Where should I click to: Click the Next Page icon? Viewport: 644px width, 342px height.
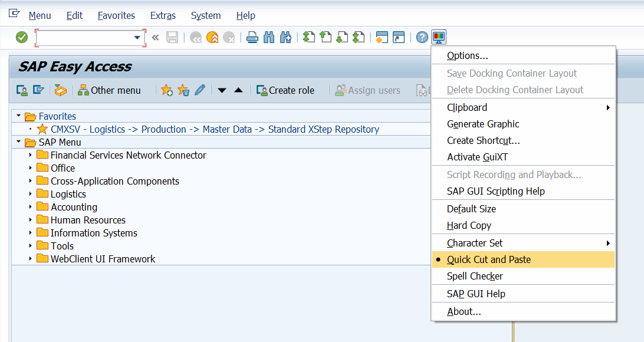(x=342, y=37)
